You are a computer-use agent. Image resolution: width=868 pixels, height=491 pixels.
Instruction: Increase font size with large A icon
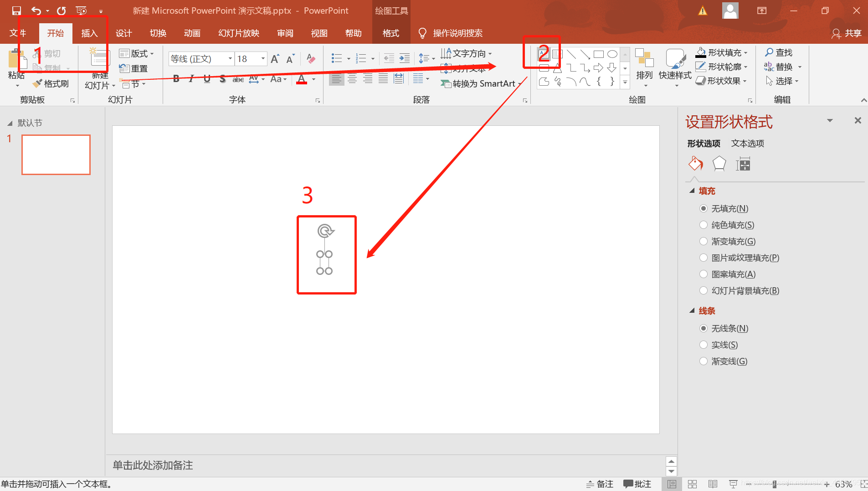(275, 59)
